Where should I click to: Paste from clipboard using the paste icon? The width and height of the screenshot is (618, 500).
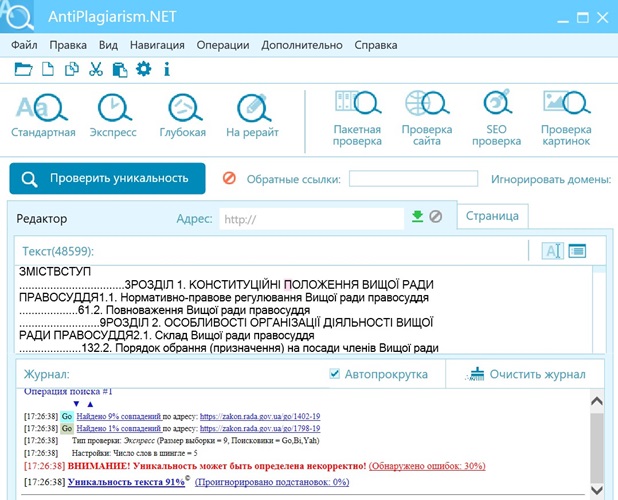click(x=120, y=70)
